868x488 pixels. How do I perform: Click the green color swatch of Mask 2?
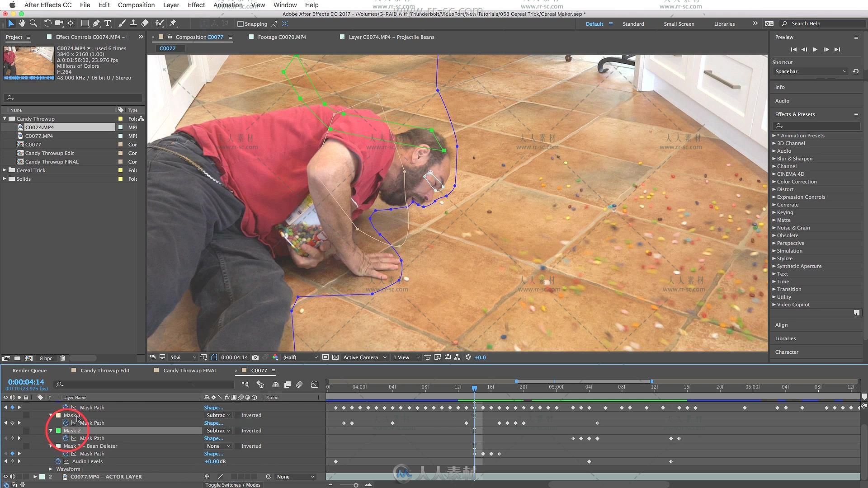pos(58,431)
